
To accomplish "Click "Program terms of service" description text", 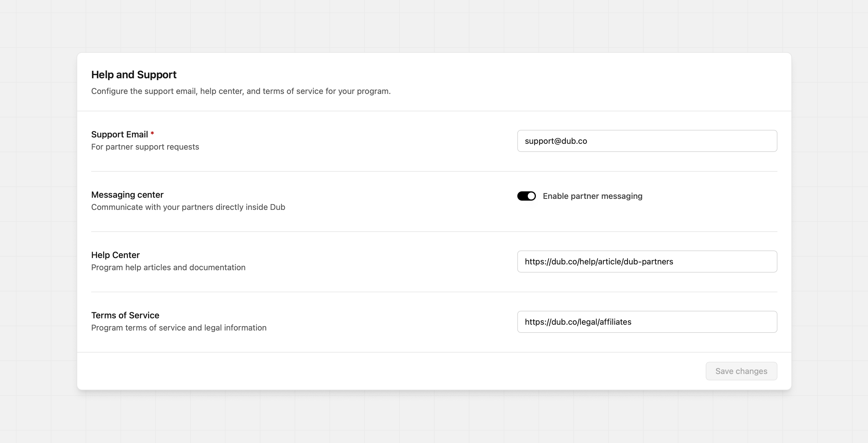I will click(x=179, y=328).
